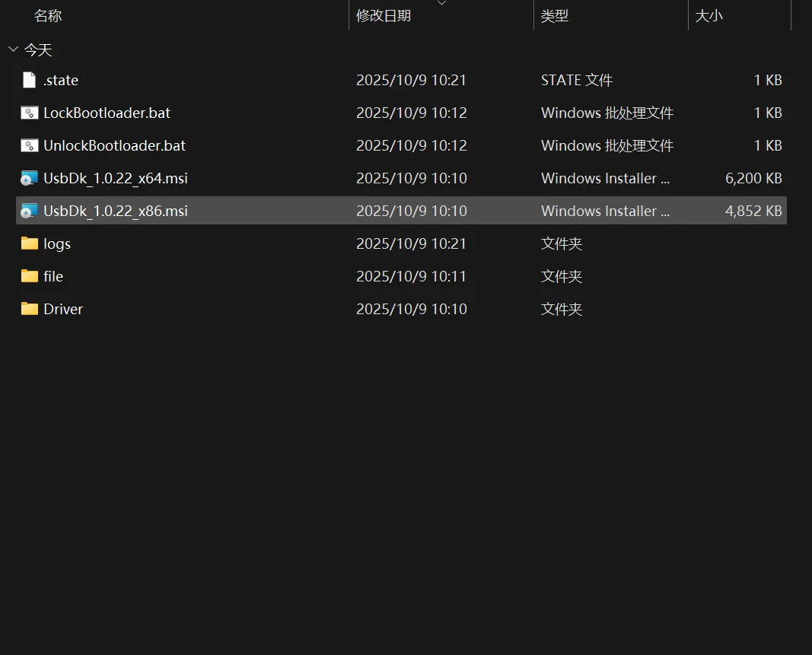Collapse the 今天 group chevron
812x655 pixels.
click(13, 49)
